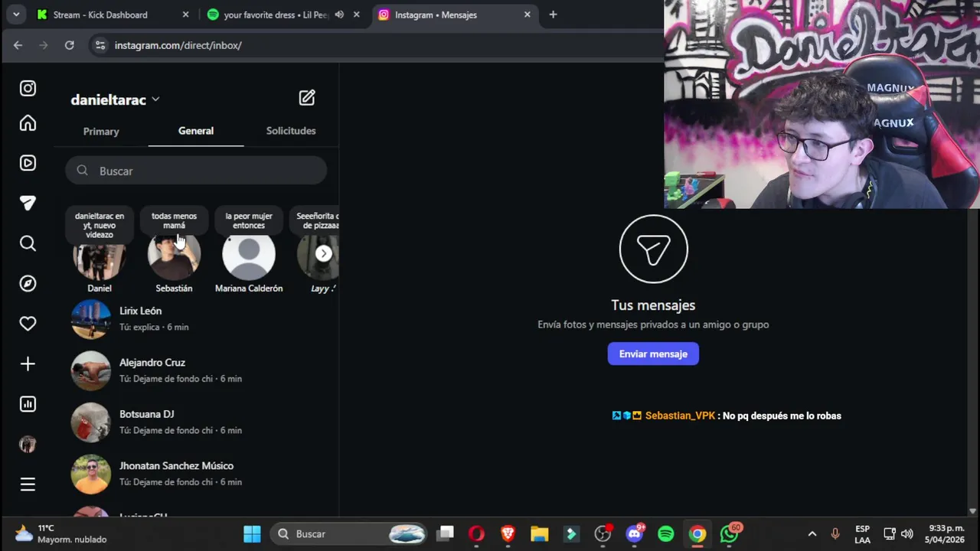
Task: Open Chrome from the taskbar
Action: pos(697,533)
